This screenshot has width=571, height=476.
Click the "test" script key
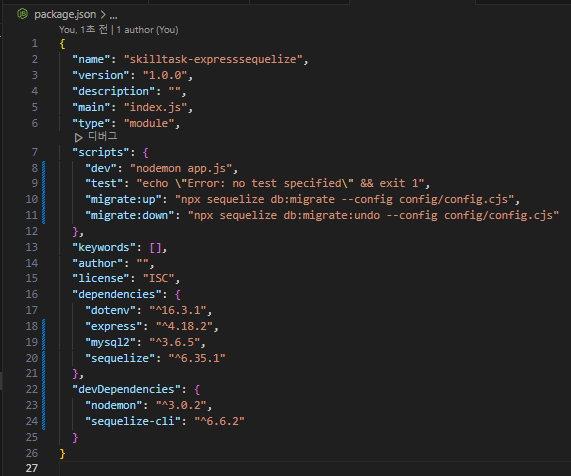click(x=104, y=183)
